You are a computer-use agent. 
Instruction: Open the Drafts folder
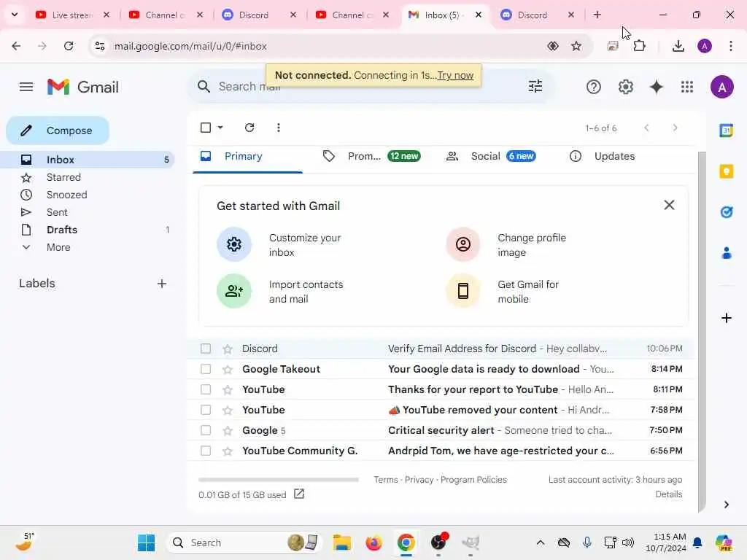[62, 230]
